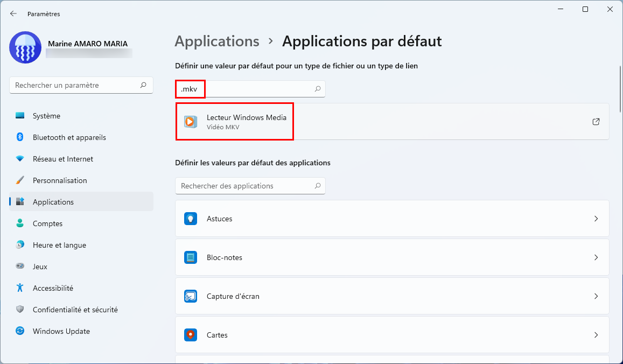Click the file type search field containing .mkv
This screenshot has height=364, width=623.
[250, 89]
